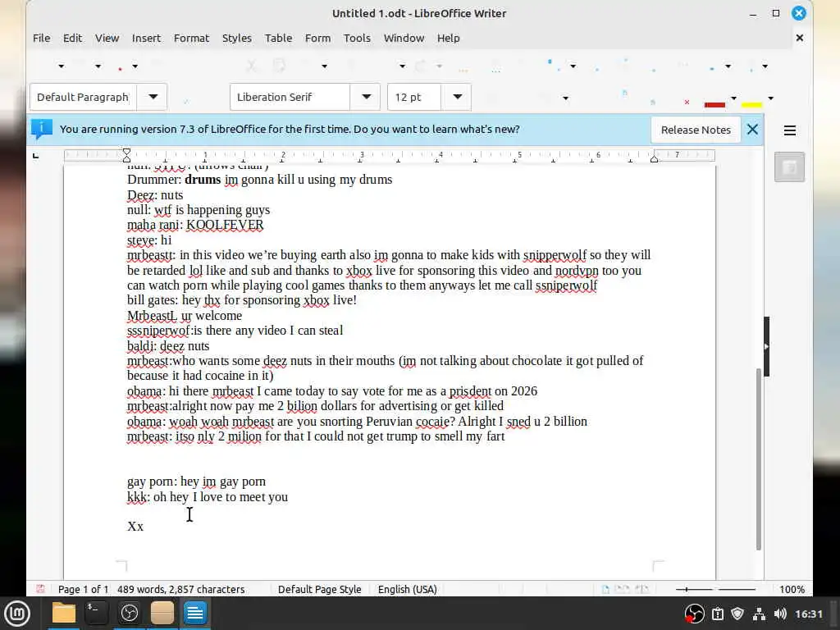Expand the 12 pt font size list
The width and height of the screenshot is (840, 630).
[x=457, y=97]
